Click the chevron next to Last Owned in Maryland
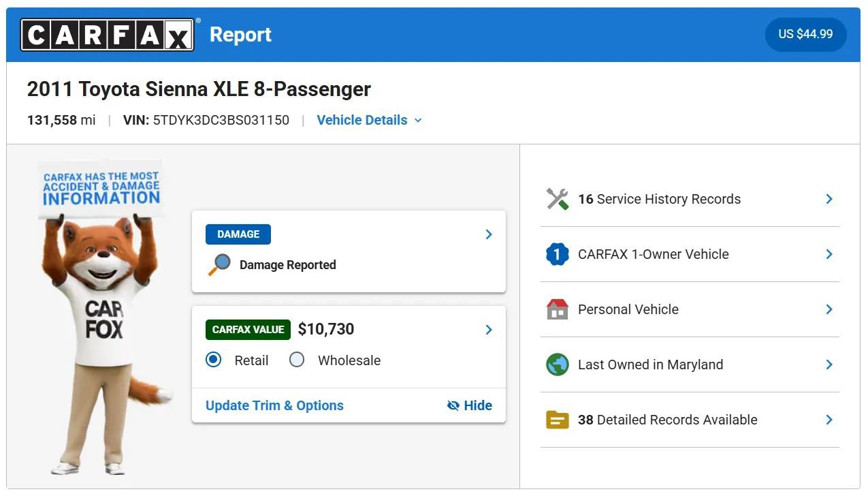Screen dimensions: 868x496 pyautogui.click(x=829, y=365)
